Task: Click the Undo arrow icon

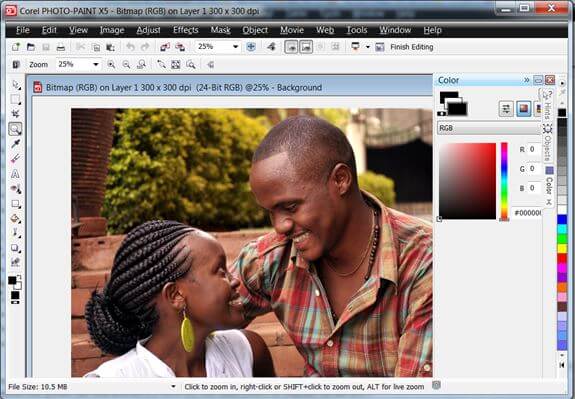Action: pos(130,47)
